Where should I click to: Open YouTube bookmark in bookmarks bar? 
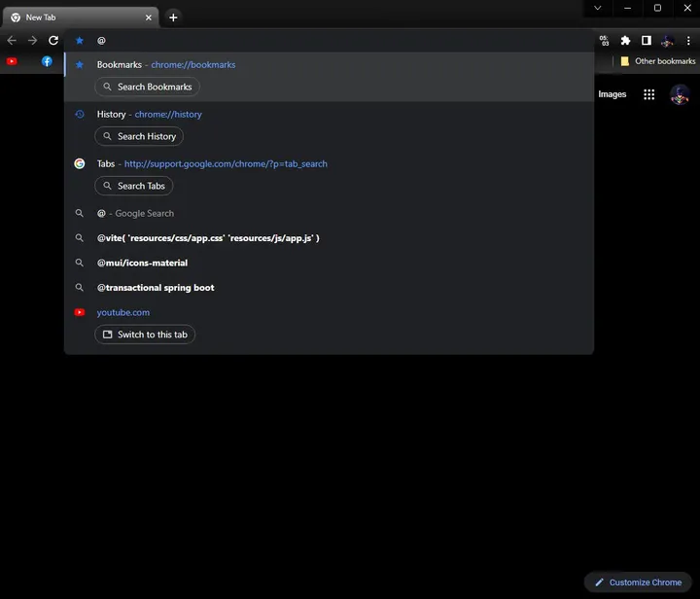pyautogui.click(x=12, y=61)
